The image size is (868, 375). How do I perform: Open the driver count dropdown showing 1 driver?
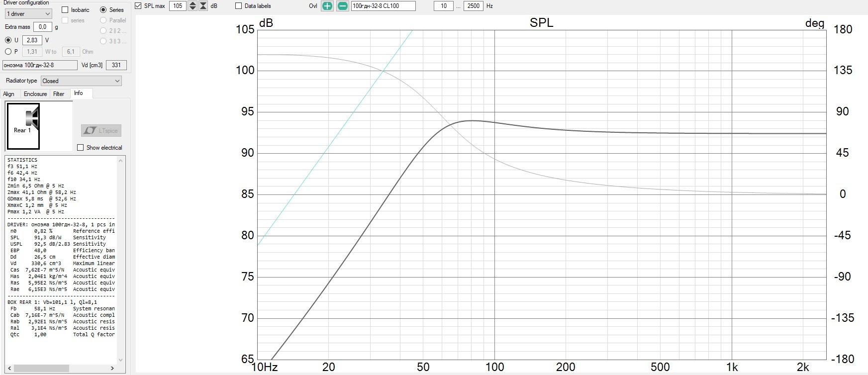click(x=28, y=14)
